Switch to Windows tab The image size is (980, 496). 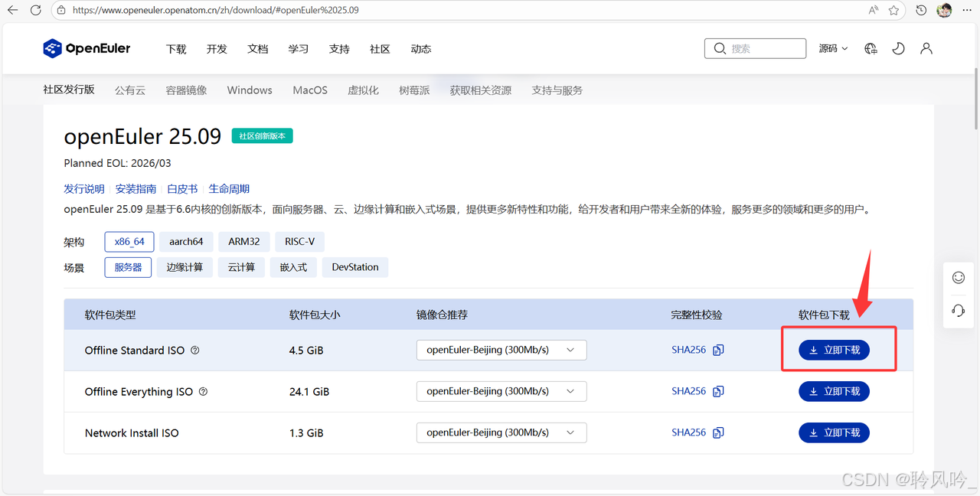(x=250, y=90)
